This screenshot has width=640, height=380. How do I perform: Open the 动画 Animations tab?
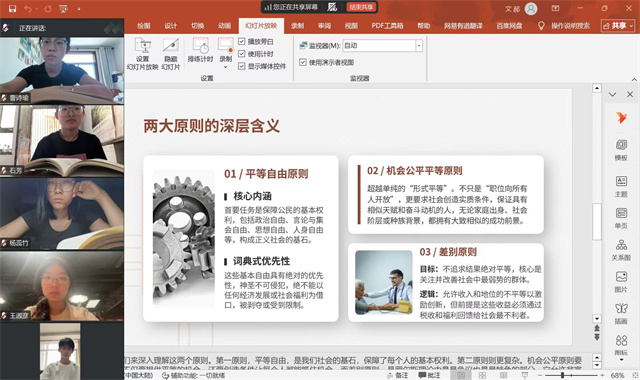click(x=224, y=26)
